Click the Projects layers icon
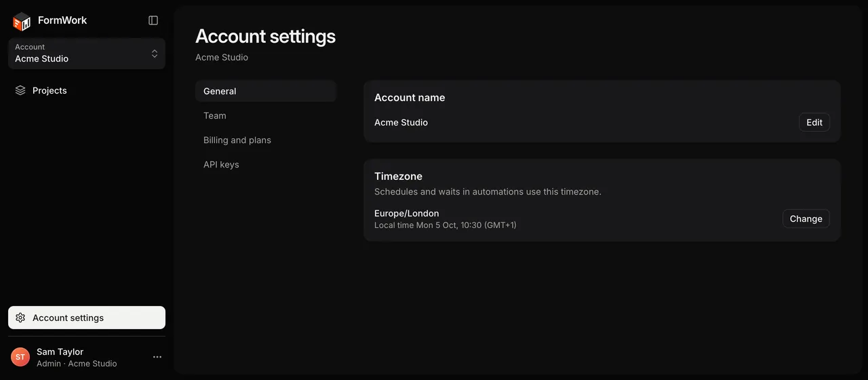Image resolution: width=868 pixels, height=380 pixels. (x=20, y=90)
